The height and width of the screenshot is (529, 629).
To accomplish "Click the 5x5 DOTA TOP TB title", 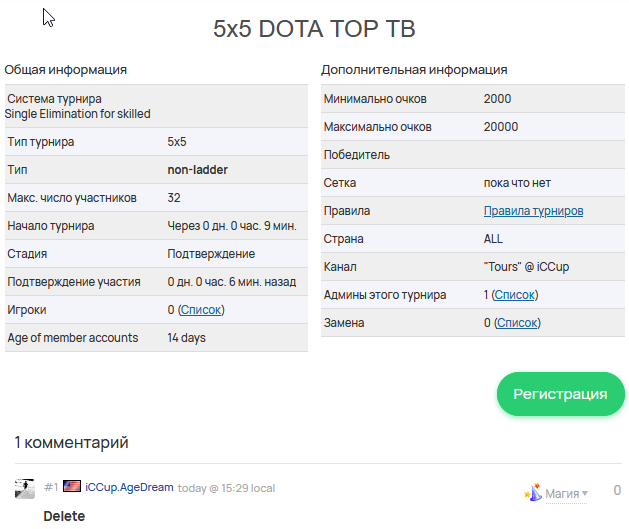I will (314, 29).
